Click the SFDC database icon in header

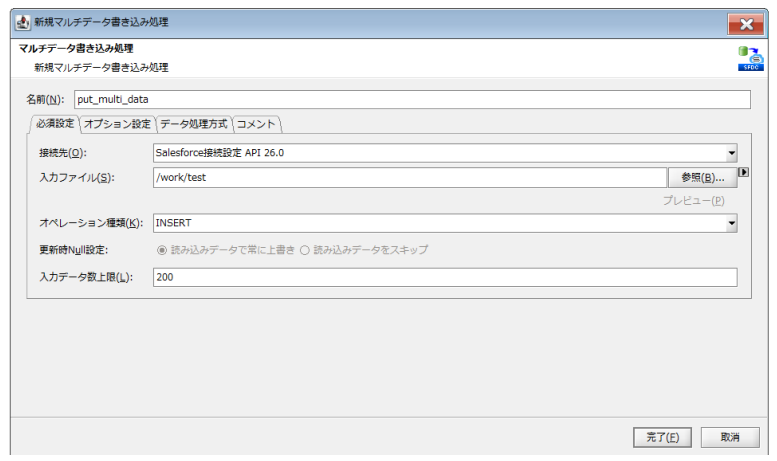pos(750,58)
